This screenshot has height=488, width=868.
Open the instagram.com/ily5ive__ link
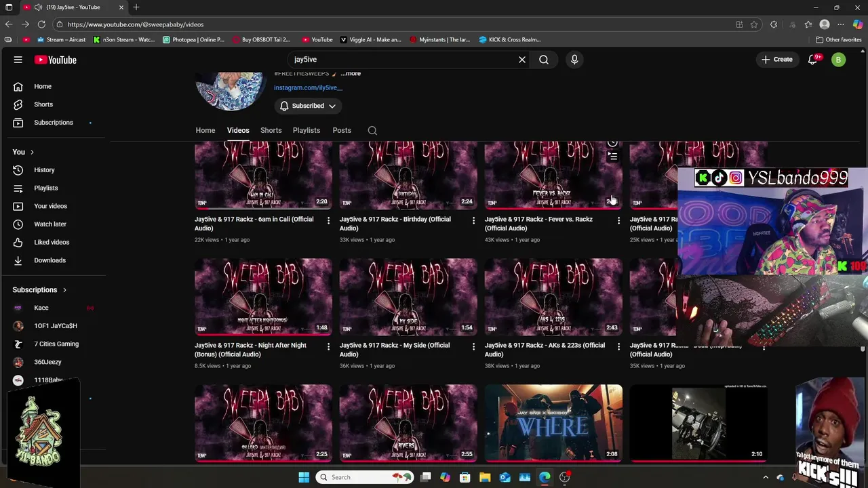308,87
